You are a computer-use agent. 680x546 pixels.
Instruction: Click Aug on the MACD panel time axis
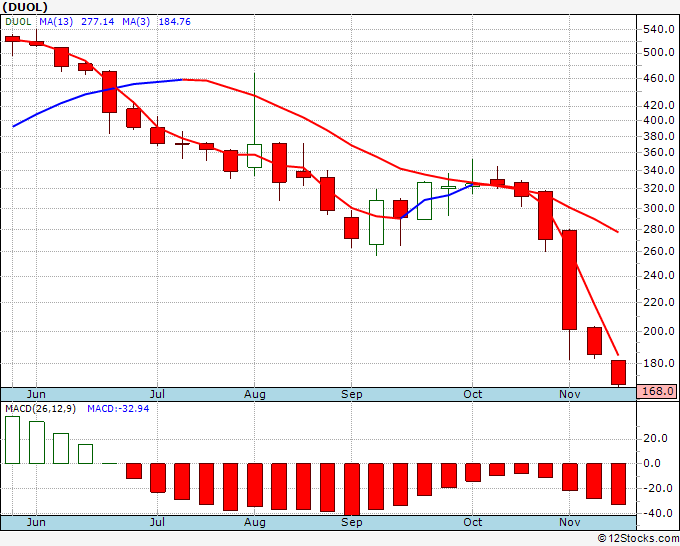tap(255, 522)
